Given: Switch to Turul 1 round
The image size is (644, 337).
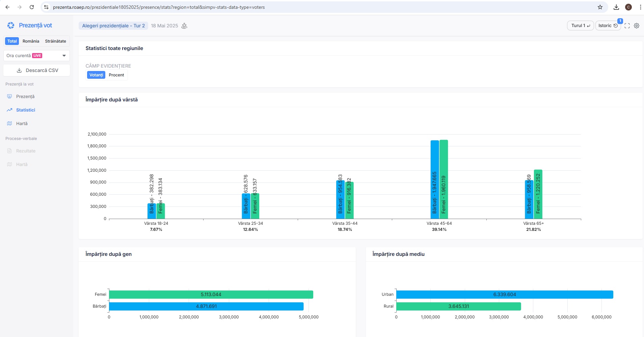Looking at the screenshot, I should pos(580,26).
